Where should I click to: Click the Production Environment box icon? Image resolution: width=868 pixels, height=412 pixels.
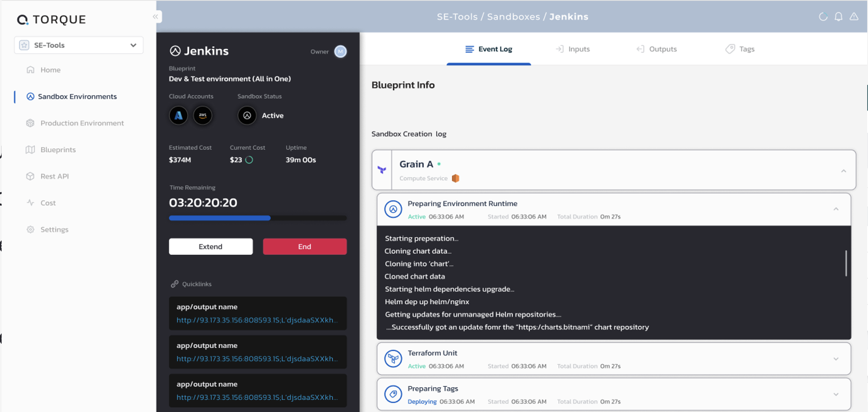(x=31, y=123)
